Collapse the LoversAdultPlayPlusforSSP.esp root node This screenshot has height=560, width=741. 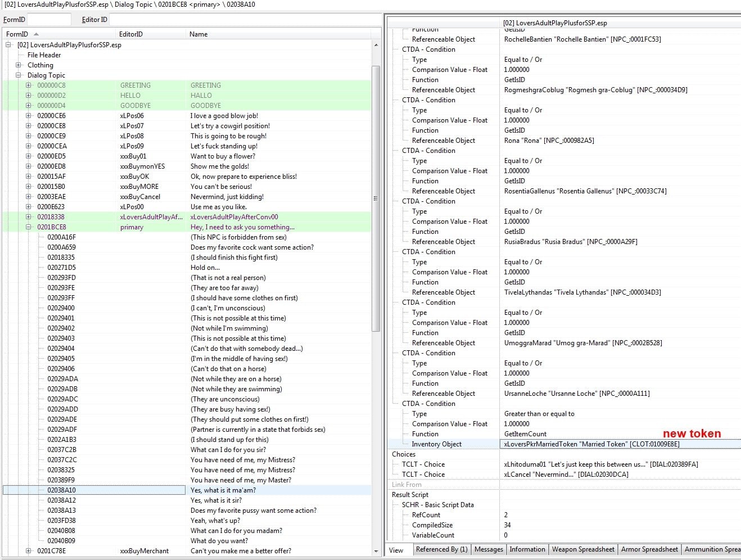8,45
